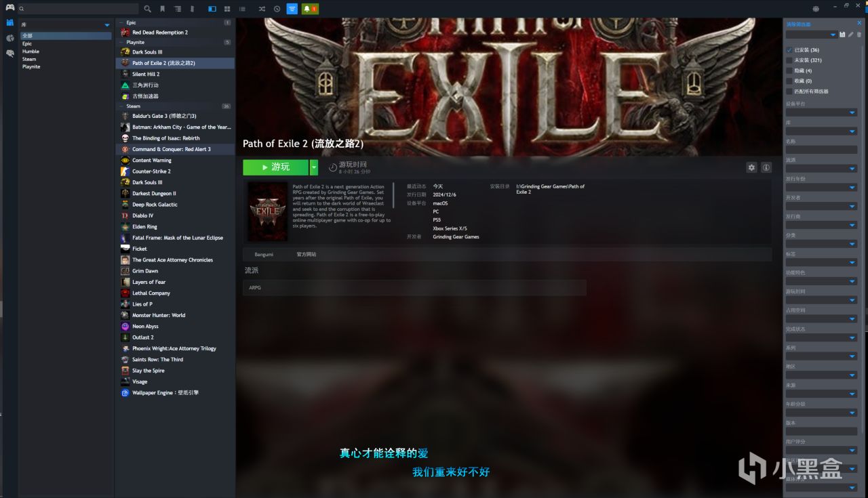Enable 匹配所有筛选器 checkbox

789,91
